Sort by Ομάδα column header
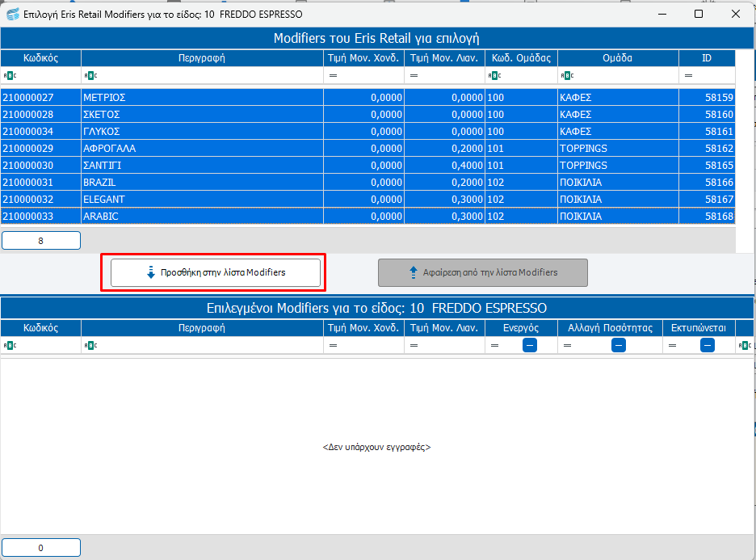 pos(618,58)
